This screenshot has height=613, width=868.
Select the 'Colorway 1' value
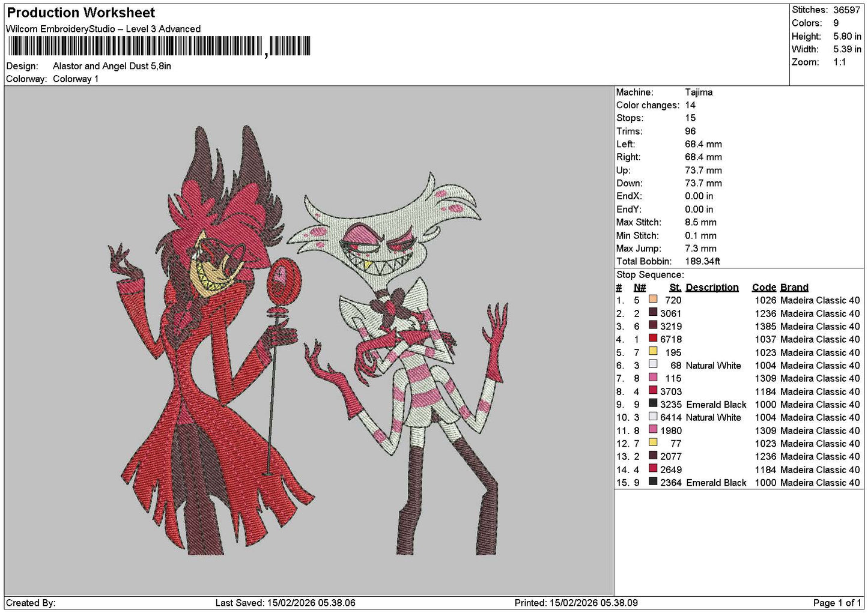(76, 79)
